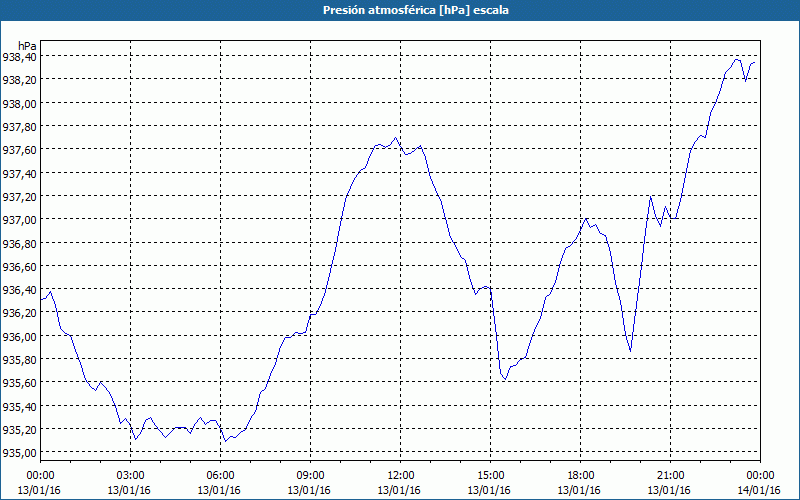The image size is (800, 500).
Task: Click the 18:00 time axis label
Action: click(581, 476)
